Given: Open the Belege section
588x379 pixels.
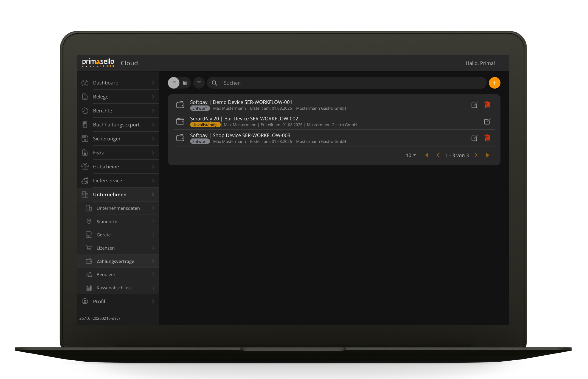Looking at the screenshot, I should pos(118,97).
